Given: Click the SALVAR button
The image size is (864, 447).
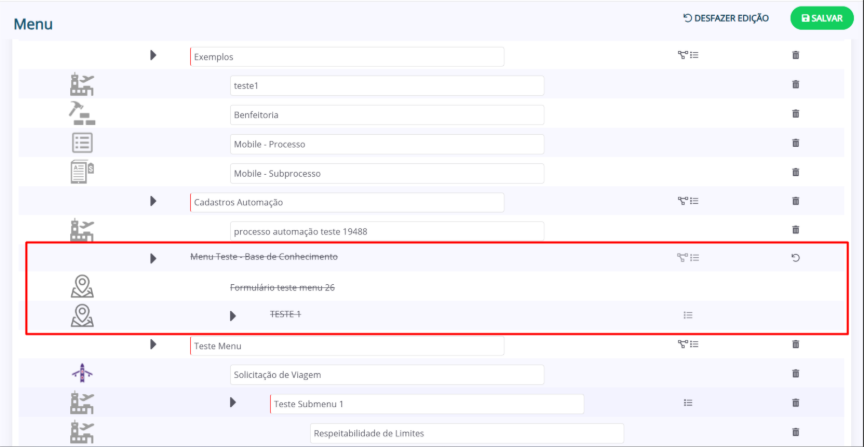Looking at the screenshot, I should pos(822,18).
